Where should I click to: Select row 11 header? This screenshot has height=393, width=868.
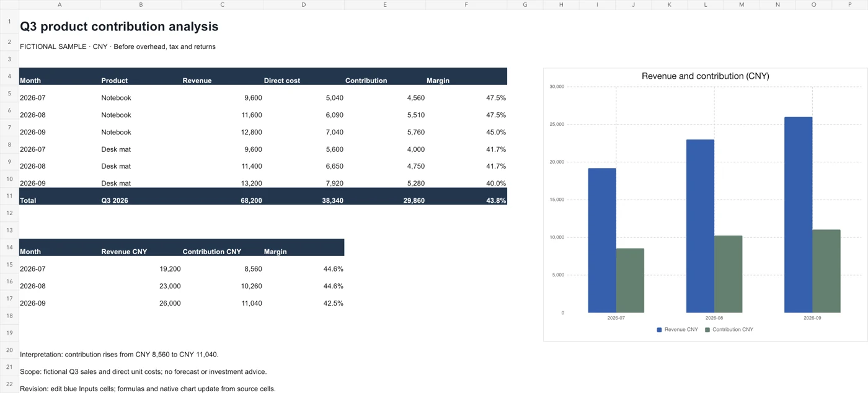point(9,196)
